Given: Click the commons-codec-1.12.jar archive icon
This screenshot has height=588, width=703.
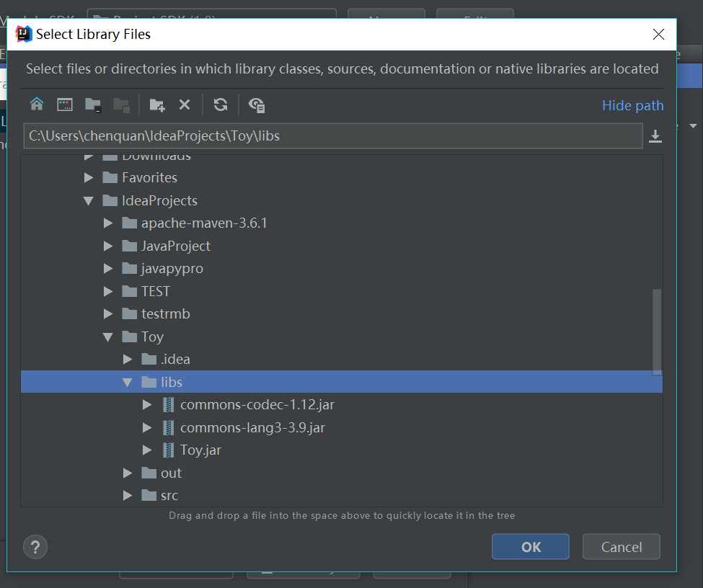Looking at the screenshot, I should click(x=168, y=405).
